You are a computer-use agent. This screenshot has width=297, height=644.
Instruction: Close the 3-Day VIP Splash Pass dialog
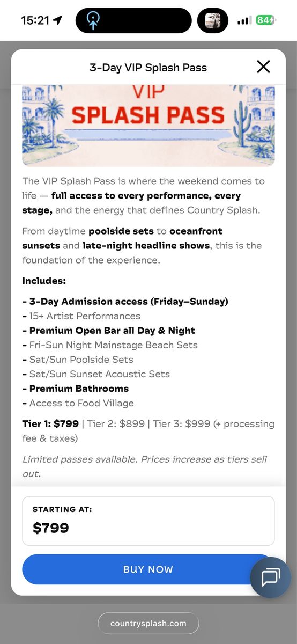263,67
